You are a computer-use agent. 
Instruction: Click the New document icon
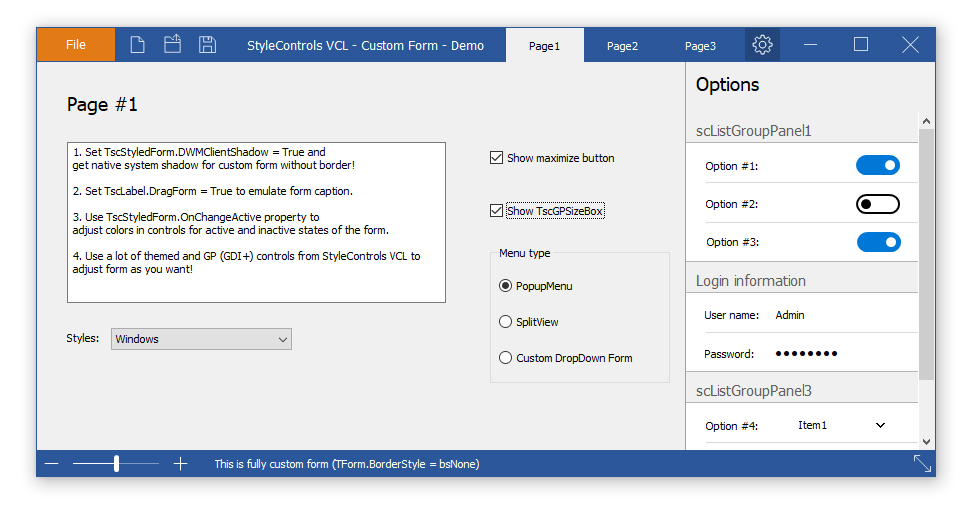(137, 45)
